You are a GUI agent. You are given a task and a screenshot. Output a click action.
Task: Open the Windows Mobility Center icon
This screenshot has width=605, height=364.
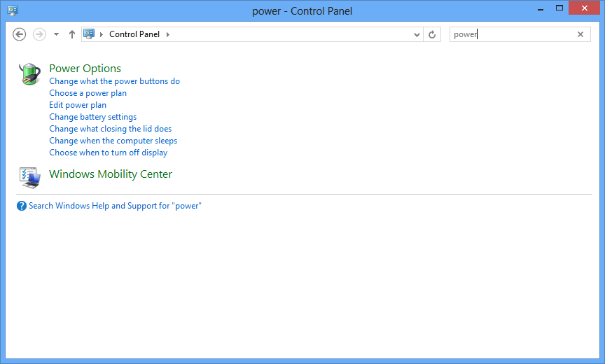pyautogui.click(x=29, y=177)
